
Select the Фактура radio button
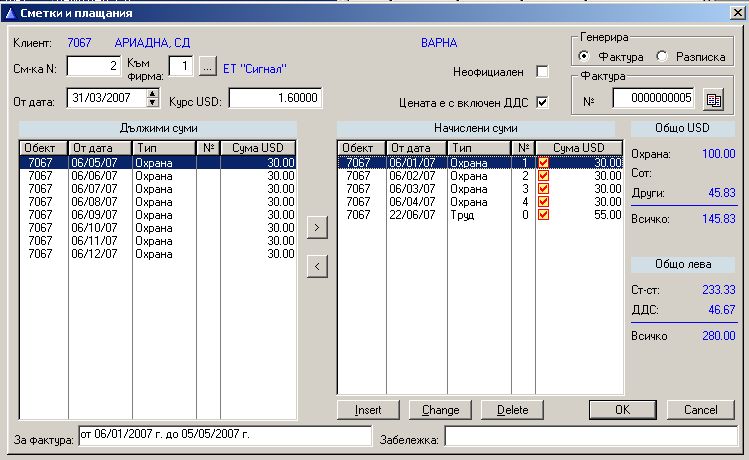(x=583, y=56)
